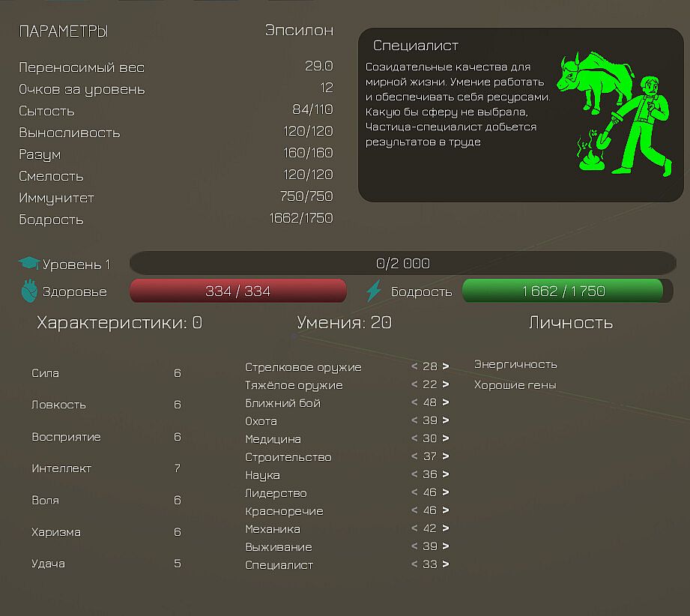The height and width of the screenshot is (616, 690).
Task: Click the Ближний бой skill name
Action: [282, 403]
